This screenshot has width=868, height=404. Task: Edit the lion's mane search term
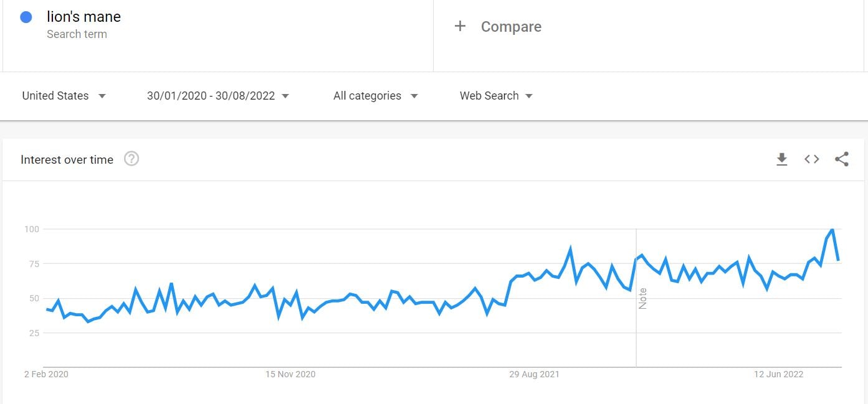coord(83,17)
